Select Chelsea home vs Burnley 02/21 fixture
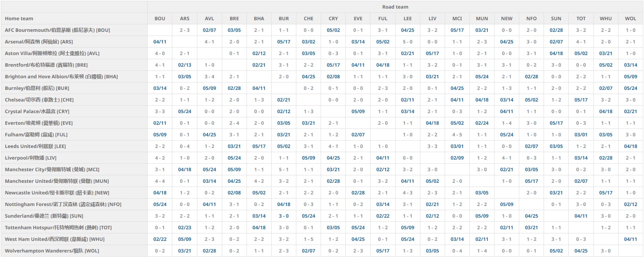This screenshot has width=644, height=257. (284, 100)
